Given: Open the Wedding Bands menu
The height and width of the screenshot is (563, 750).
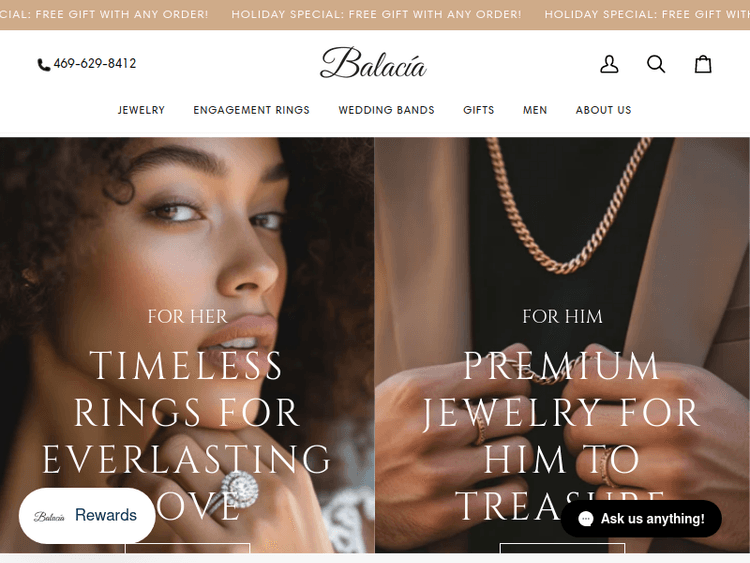Looking at the screenshot, I should click(386, 110).
